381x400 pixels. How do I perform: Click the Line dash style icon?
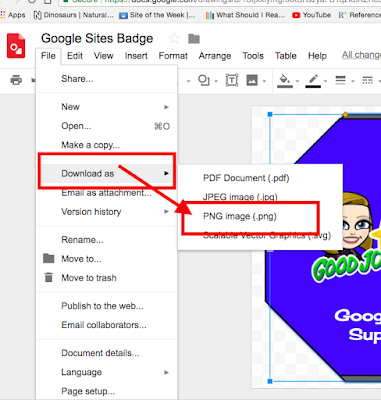point(367,80)
